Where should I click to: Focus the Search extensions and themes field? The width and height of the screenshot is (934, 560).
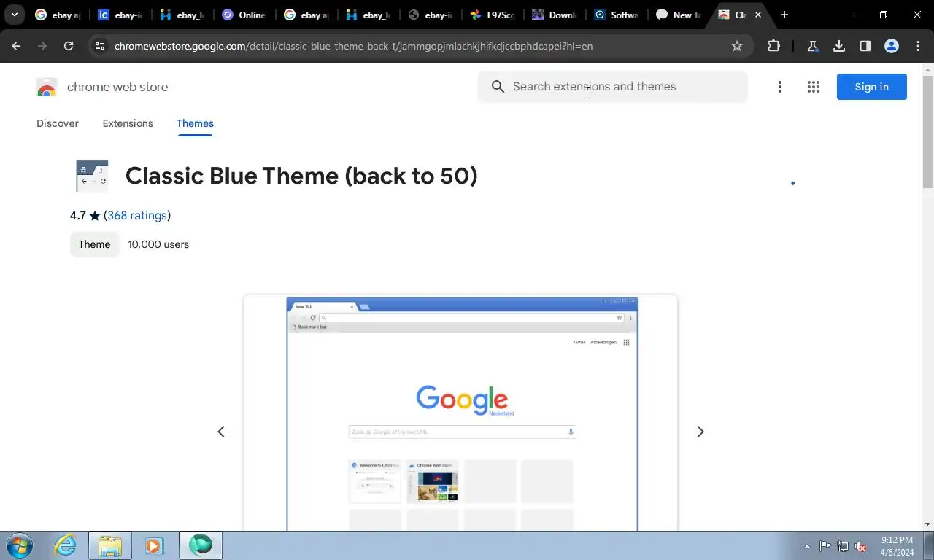coord(613,87)
